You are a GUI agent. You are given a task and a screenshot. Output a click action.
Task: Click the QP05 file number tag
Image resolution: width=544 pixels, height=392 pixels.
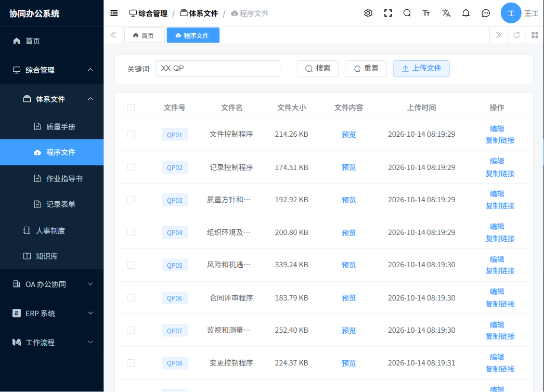click(175, 265)
